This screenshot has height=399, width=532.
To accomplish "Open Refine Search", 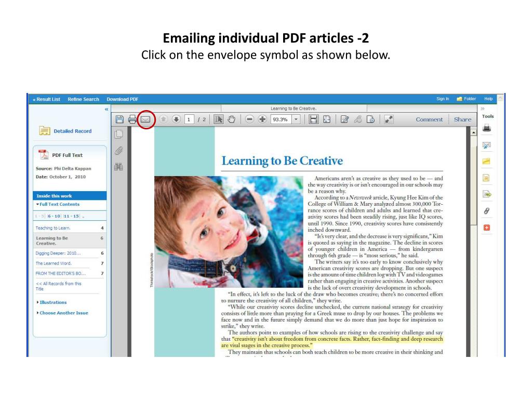I will (x=84, y=99).
